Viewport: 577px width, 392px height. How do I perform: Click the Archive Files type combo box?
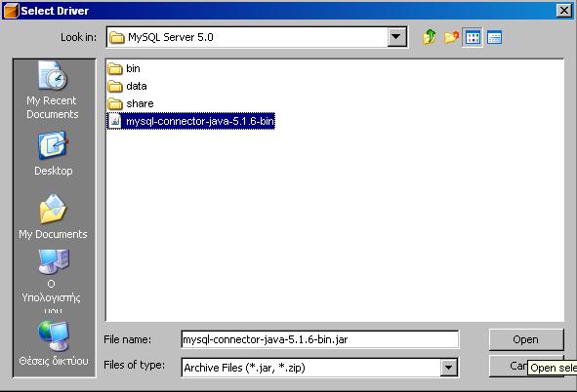(320, 368)
